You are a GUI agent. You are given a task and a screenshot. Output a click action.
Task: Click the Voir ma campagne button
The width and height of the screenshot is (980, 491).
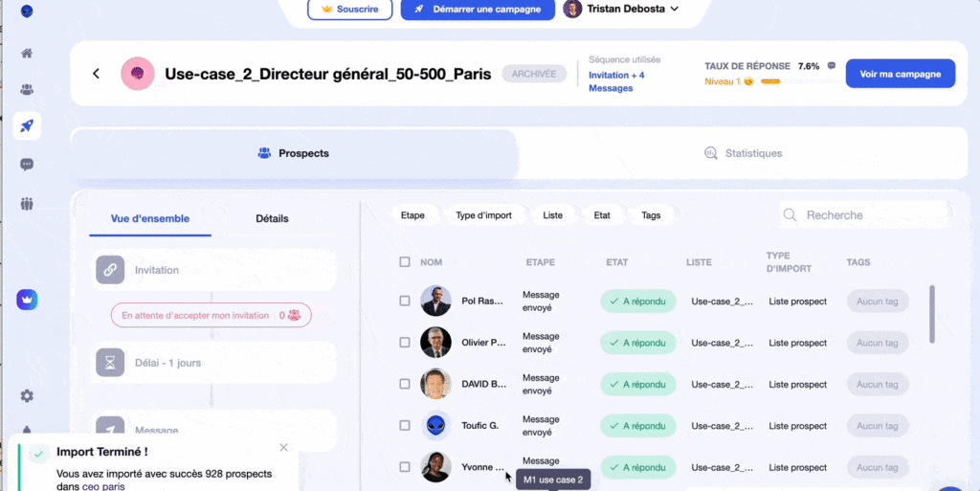pos(900,74)
